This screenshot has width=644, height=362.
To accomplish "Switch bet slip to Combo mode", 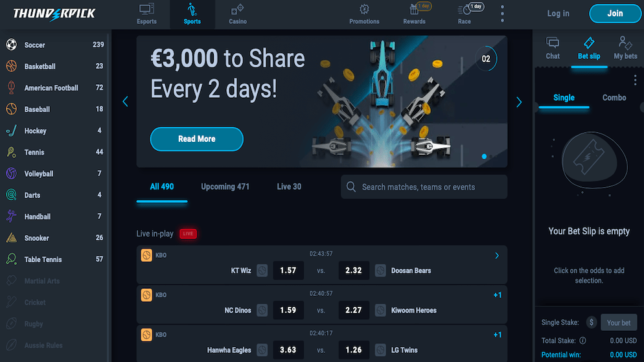I will point(614,98).
